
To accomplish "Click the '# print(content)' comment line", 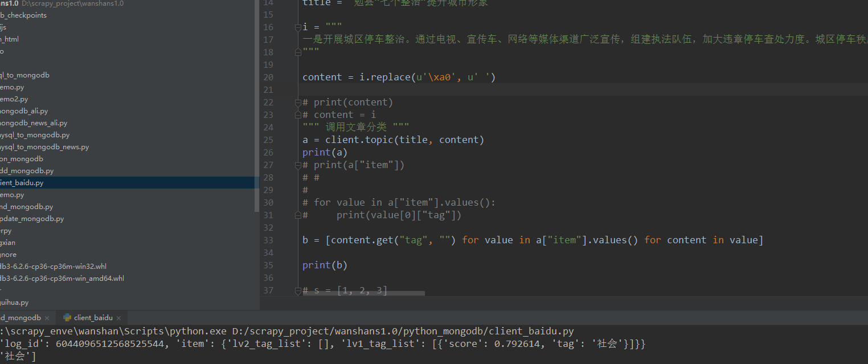I will click(347, 103).
